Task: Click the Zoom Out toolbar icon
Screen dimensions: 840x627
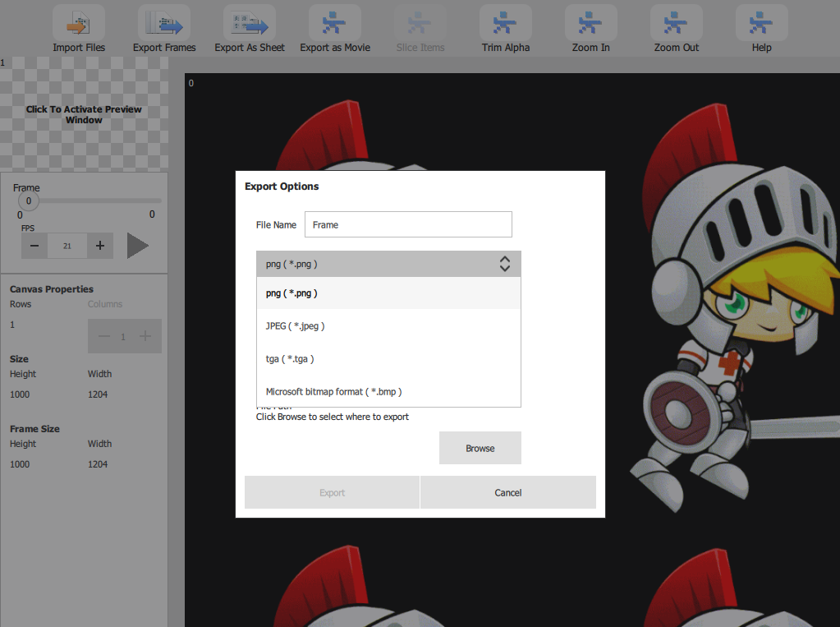Action: (x=676, y=23)
